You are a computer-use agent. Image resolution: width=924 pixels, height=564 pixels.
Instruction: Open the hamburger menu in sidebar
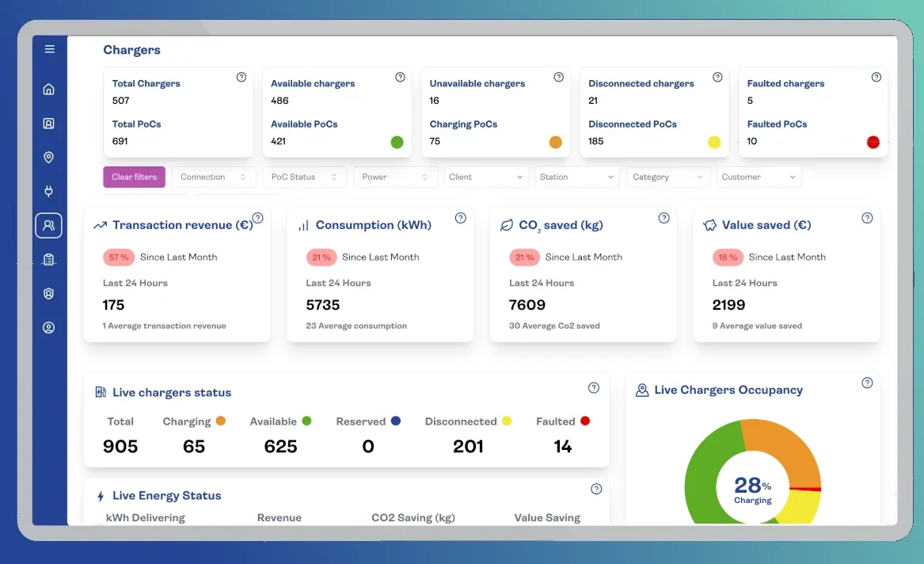point(49,49)
